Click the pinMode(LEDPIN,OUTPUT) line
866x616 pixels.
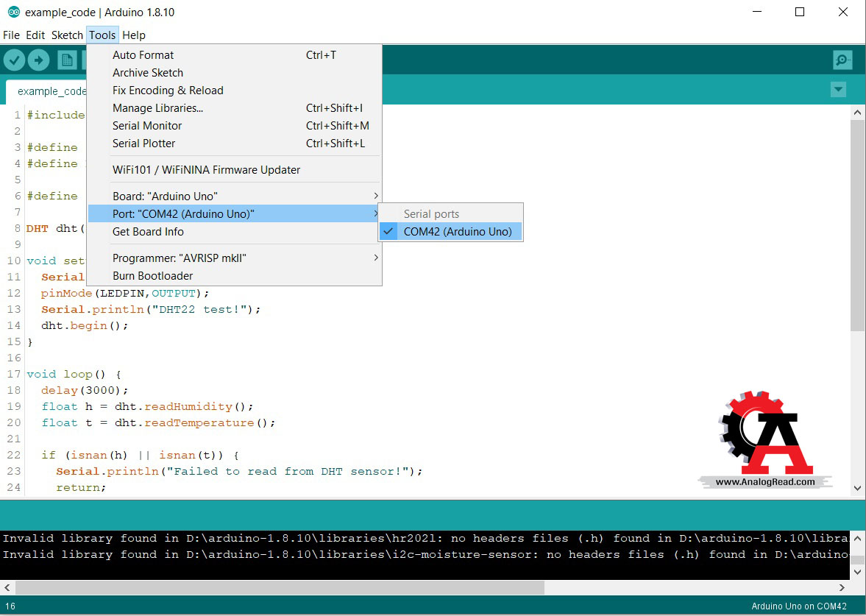125,294
